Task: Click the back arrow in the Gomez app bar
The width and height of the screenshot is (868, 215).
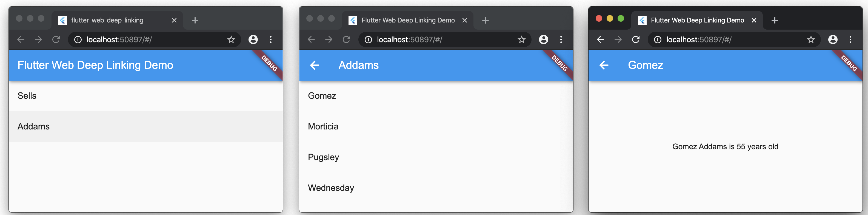Action: point(604,65)
